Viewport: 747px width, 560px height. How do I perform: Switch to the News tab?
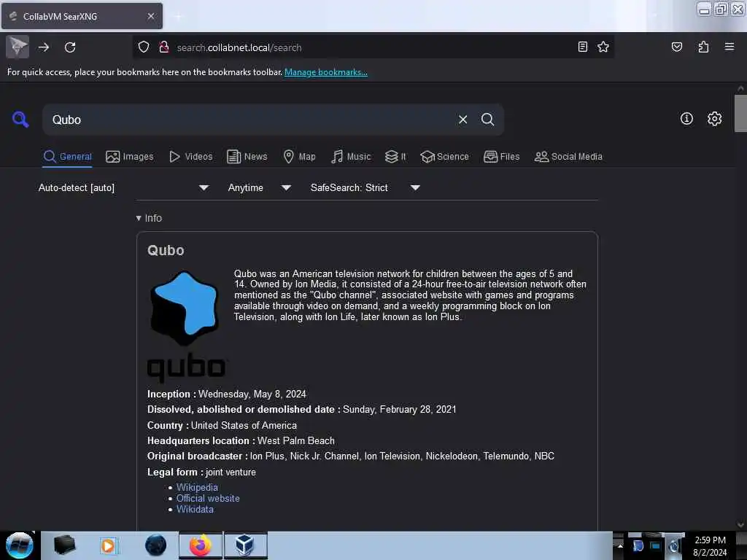click(247, 157)
